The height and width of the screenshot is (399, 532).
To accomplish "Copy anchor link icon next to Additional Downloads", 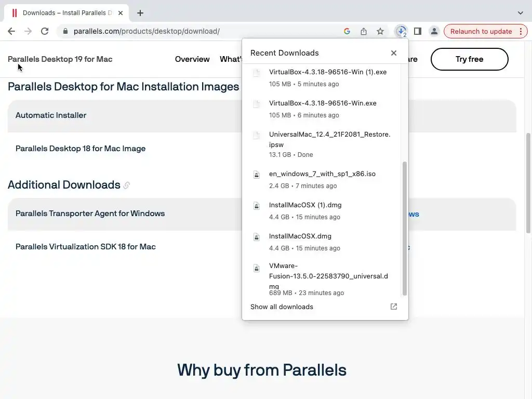I will [x=127, y=185].
